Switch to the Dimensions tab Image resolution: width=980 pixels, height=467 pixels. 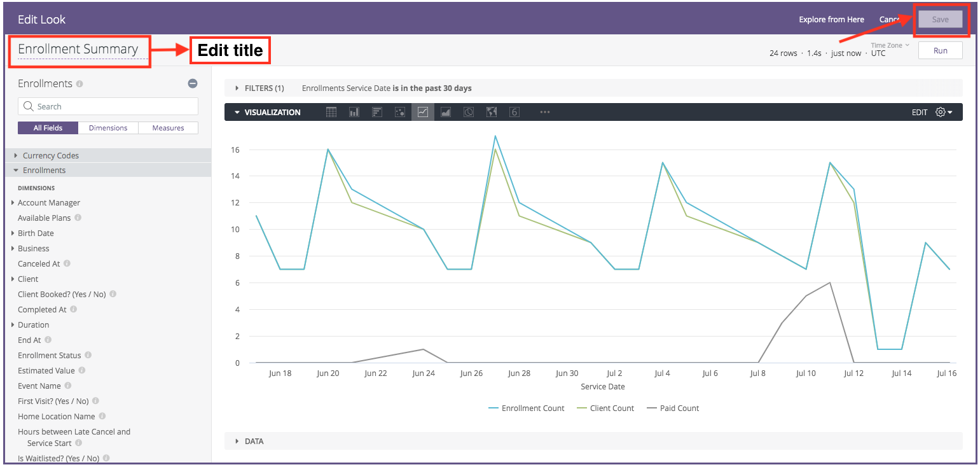pyautogui.click(x=108, y=128)
